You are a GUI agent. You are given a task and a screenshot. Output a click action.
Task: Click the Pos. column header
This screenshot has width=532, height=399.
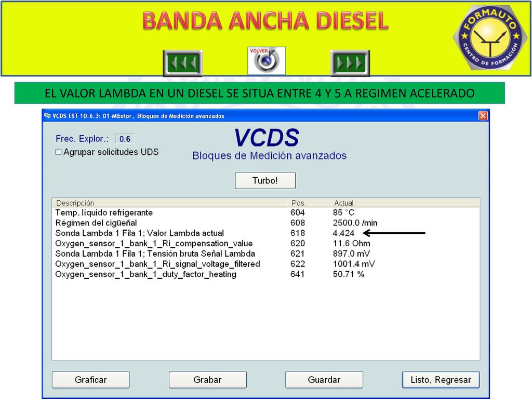[x=309, y=203]
